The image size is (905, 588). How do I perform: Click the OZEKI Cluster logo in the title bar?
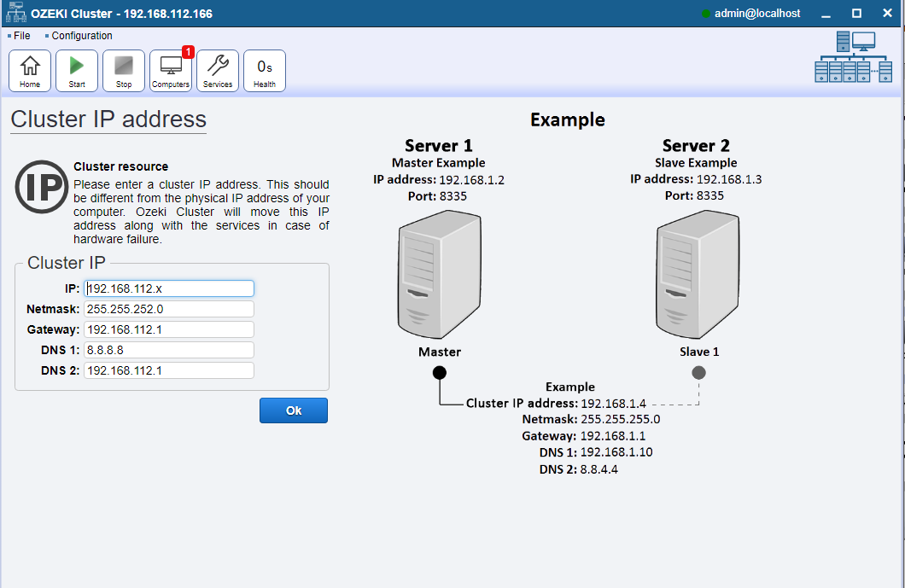click(x=15, y=12)
